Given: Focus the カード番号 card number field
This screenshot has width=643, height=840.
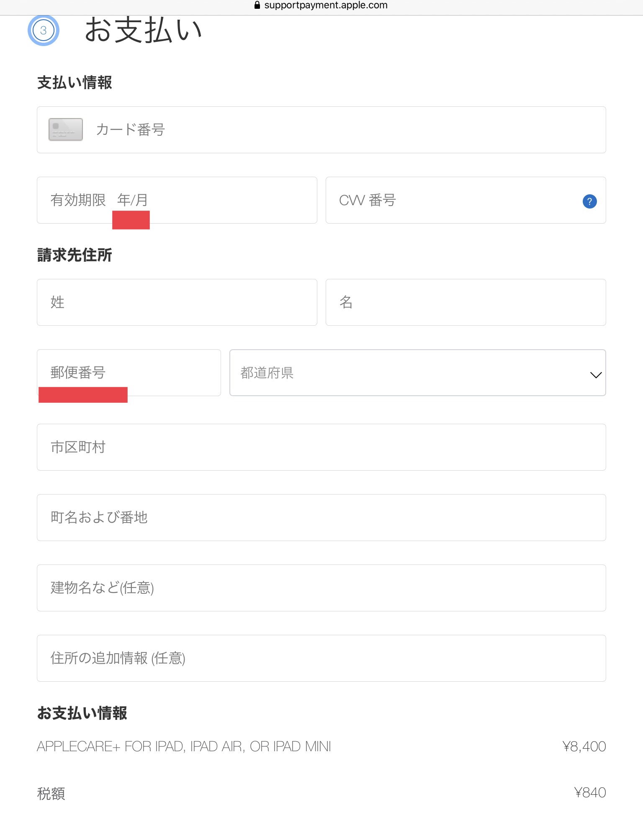Looking at the screenshot, I should (335, 130).
